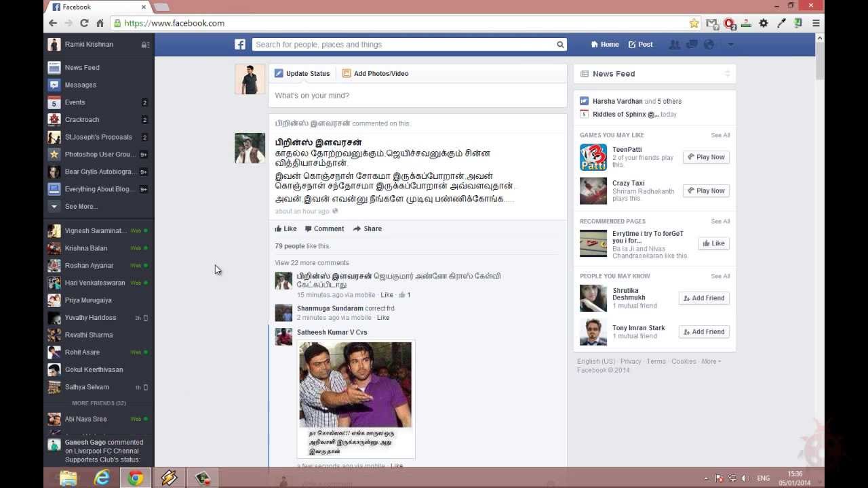Open File Explorer from the taskbar
The image size is (868, 488).
[68, 478]
